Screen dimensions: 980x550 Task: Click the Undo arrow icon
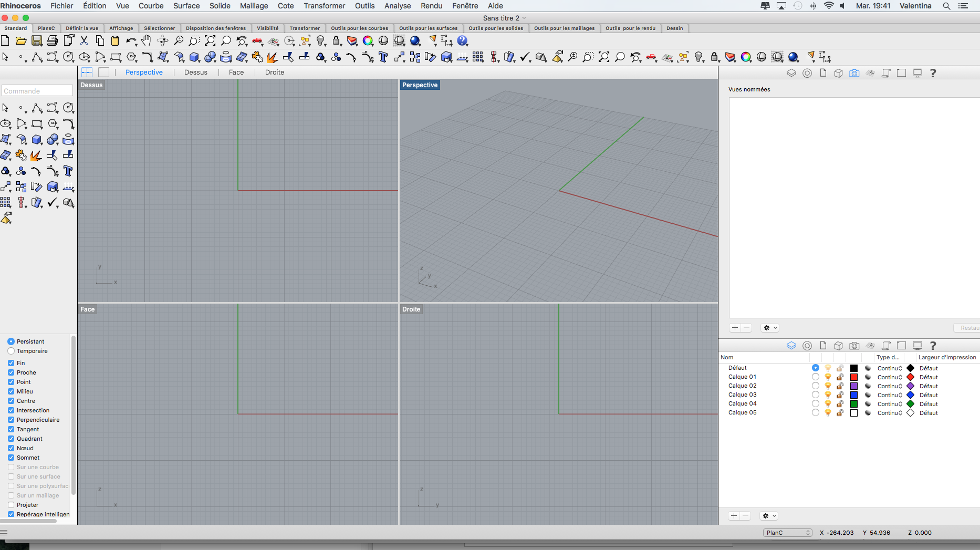130,41
